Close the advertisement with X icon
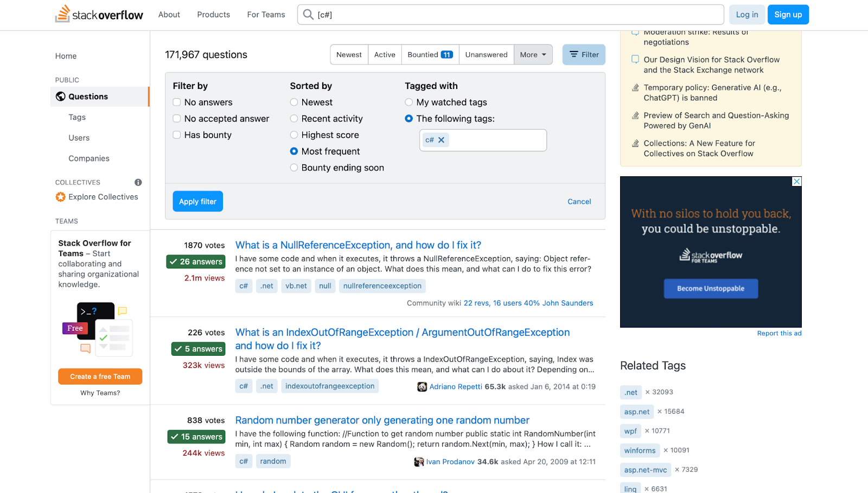 [796, 182]
